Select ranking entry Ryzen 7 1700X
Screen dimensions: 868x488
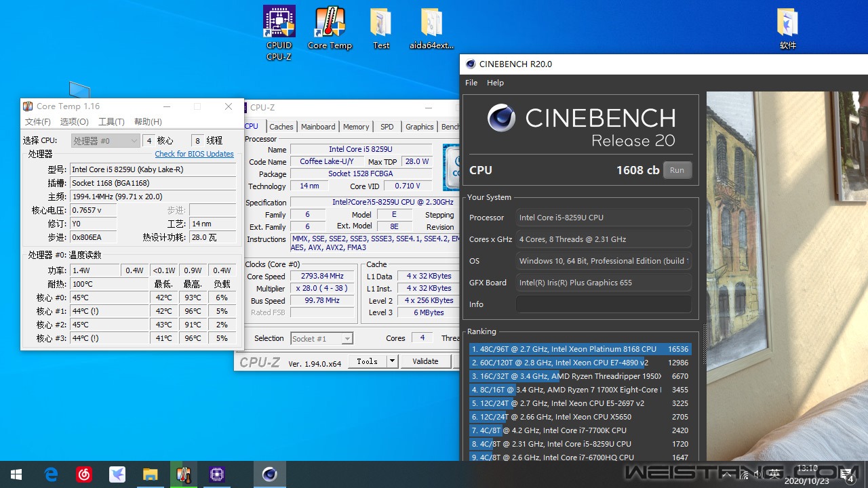[x=580, y=390]
